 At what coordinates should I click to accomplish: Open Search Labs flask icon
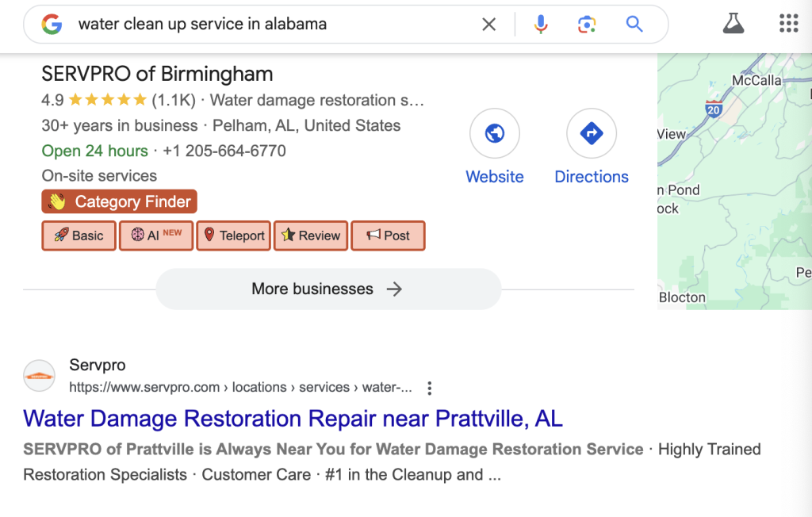pyautogui.click(x=733, y=24)
